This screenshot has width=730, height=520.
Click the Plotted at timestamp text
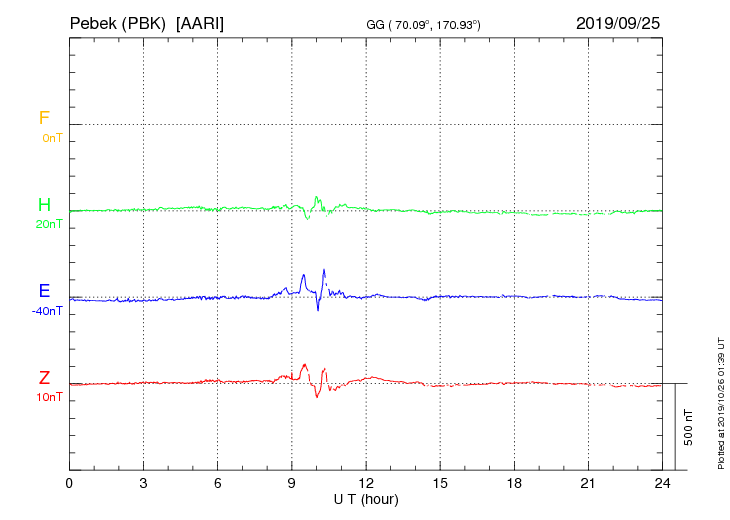point(721,403)
